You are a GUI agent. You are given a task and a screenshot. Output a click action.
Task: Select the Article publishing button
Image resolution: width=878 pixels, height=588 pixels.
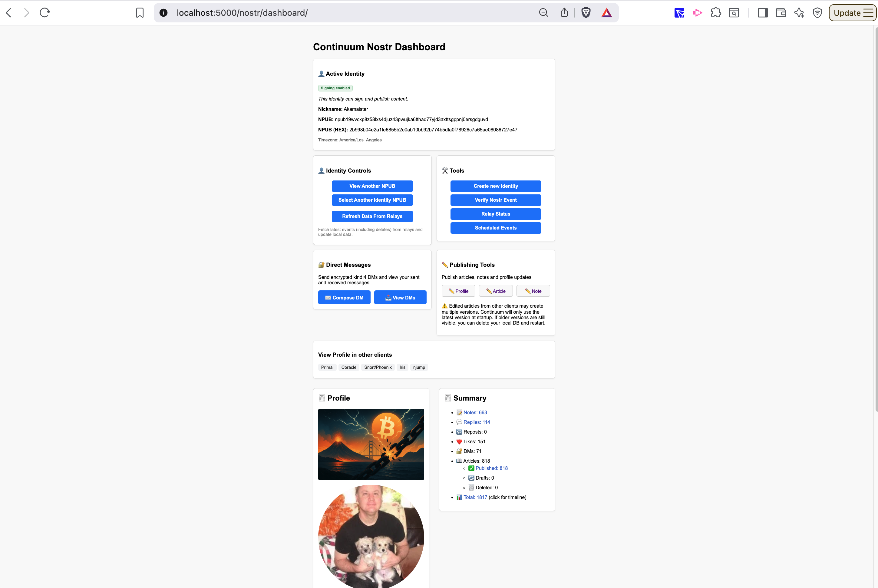tap(495, 291)
